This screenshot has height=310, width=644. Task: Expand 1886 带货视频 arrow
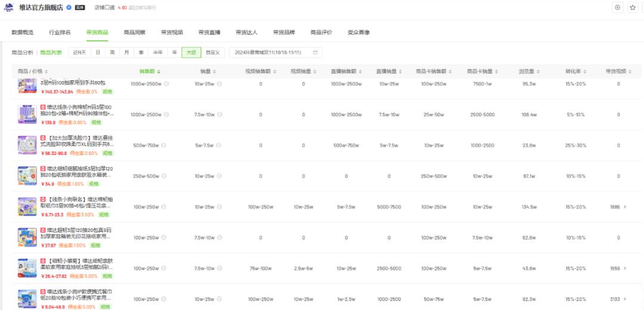625,207
